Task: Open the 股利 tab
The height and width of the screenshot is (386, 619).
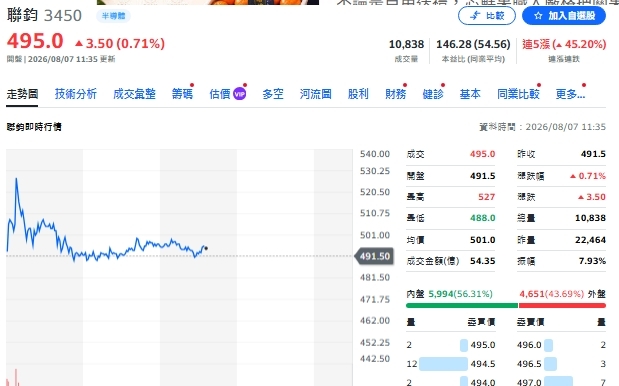Action: [358, 94]
